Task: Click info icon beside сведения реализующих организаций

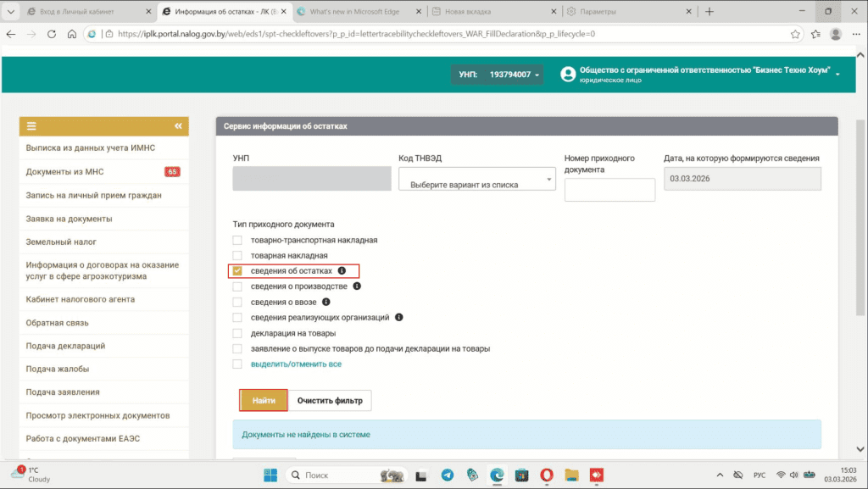Action: coord(399,318)
